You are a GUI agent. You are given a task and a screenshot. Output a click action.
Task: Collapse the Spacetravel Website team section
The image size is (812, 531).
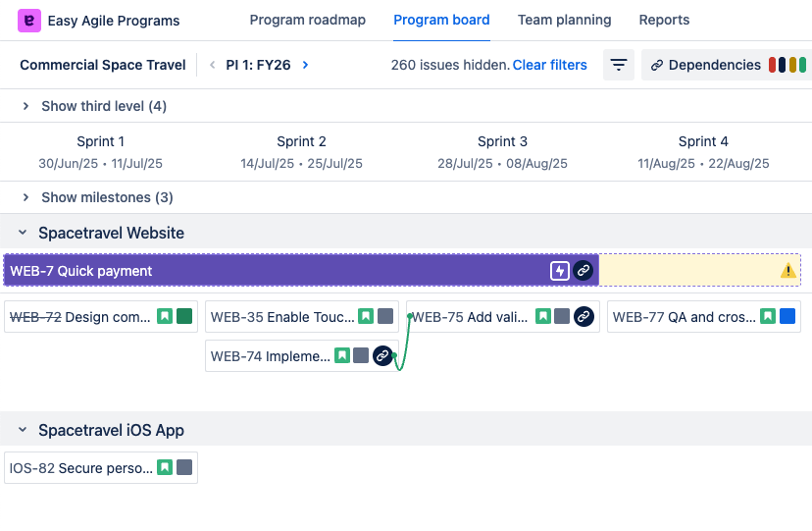(23, 233)
